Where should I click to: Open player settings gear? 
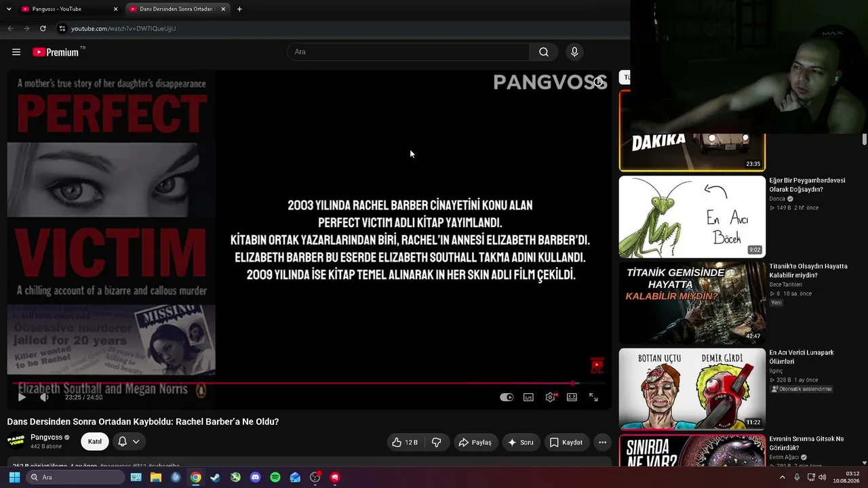click(550, 397)
